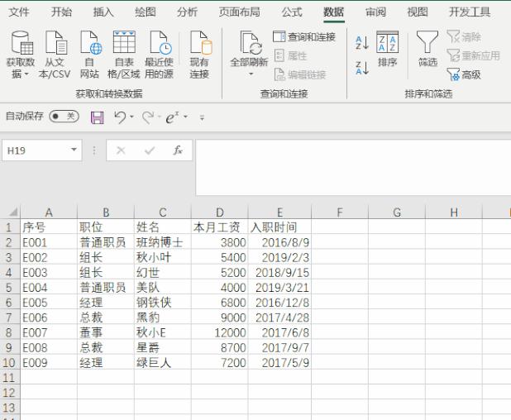This screenshot has width=511, height=420.
Task: Click cell containing 班纳博士
Action: pos(163,242)
